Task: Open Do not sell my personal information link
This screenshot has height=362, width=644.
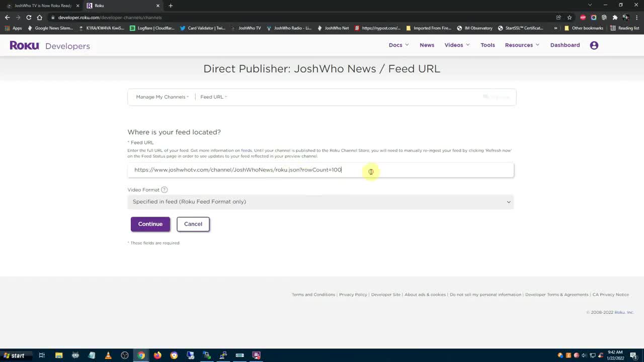Action: [486, 295]
